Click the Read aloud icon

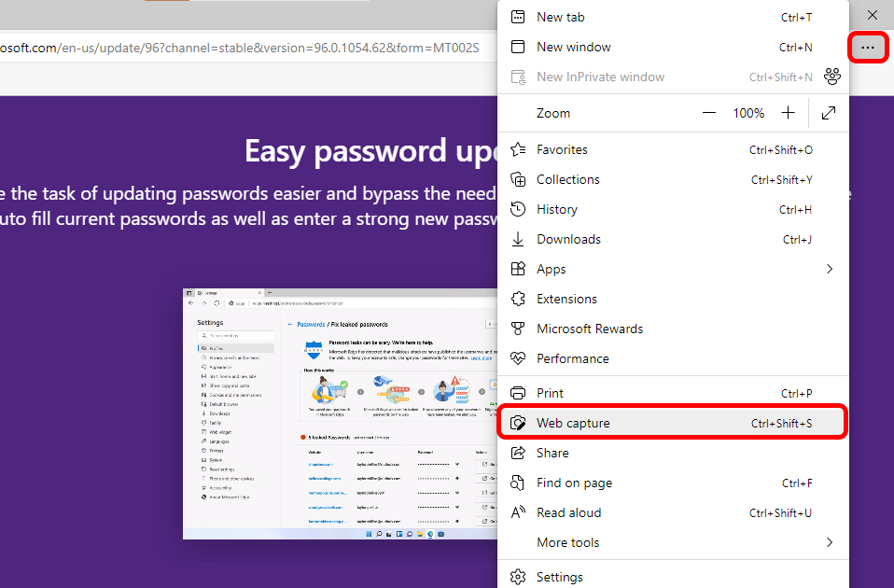[518, 512]
